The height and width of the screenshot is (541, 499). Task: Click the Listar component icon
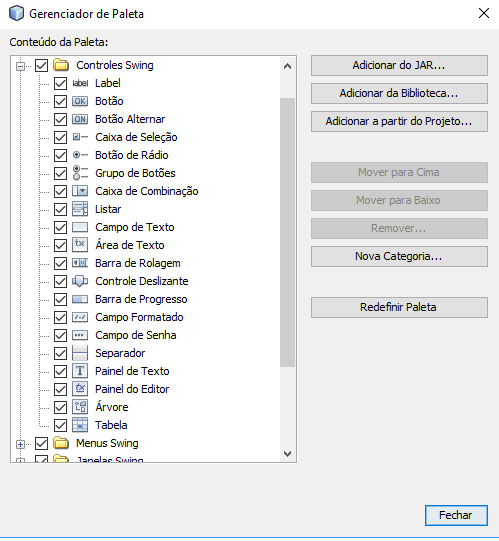[80, 209]
